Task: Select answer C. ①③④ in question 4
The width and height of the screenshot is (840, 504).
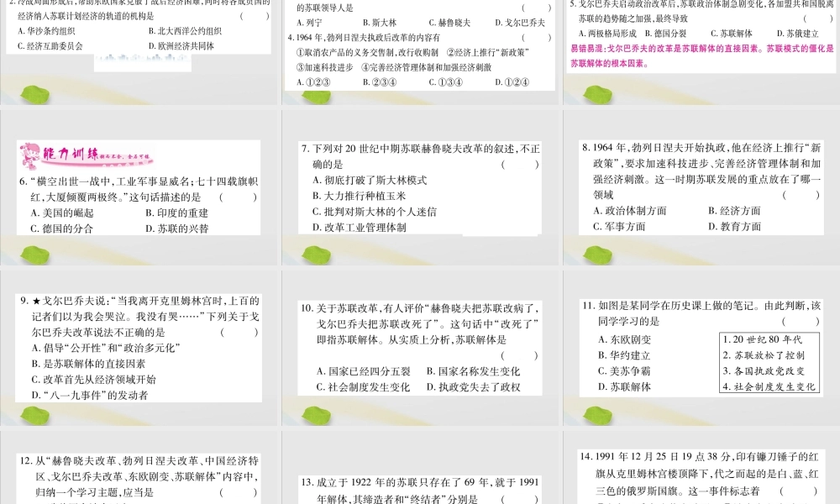Action: 446,82
